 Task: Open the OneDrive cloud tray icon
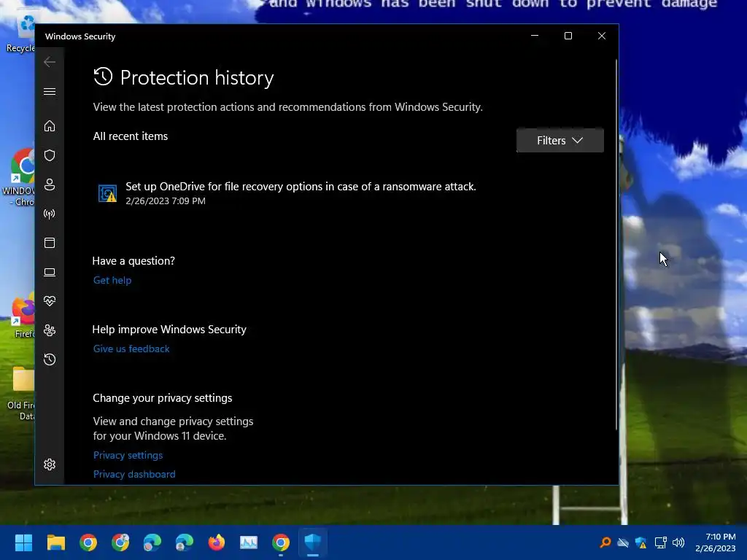[623, 542]
